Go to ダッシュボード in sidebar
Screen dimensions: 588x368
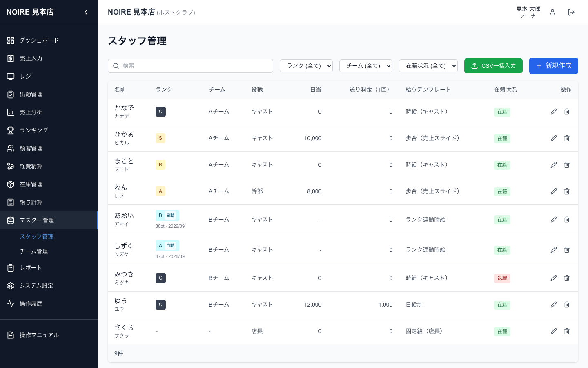tap(49, 40)
